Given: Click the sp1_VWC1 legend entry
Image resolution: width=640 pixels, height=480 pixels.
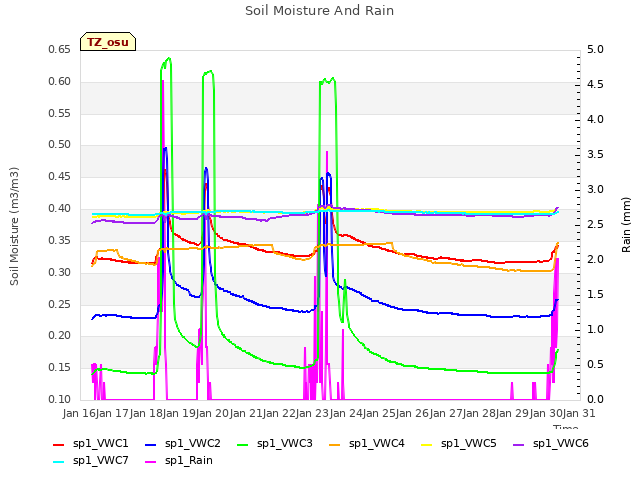Looking at the screenshot, I should click(91, 444).
